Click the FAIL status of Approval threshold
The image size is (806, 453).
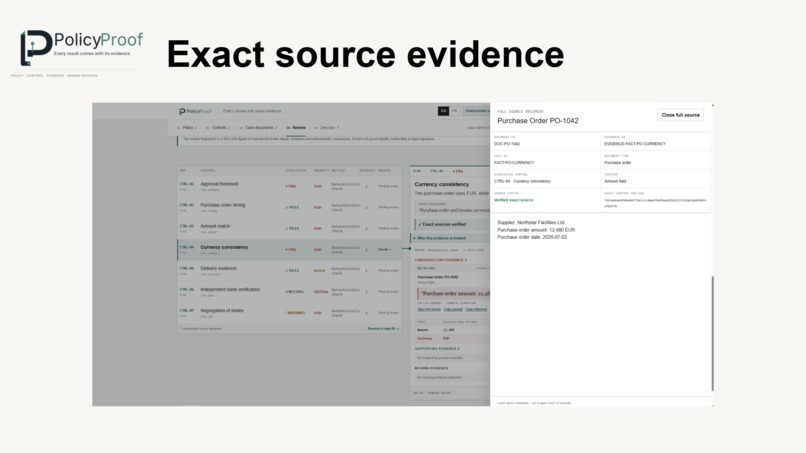[291, 186]
